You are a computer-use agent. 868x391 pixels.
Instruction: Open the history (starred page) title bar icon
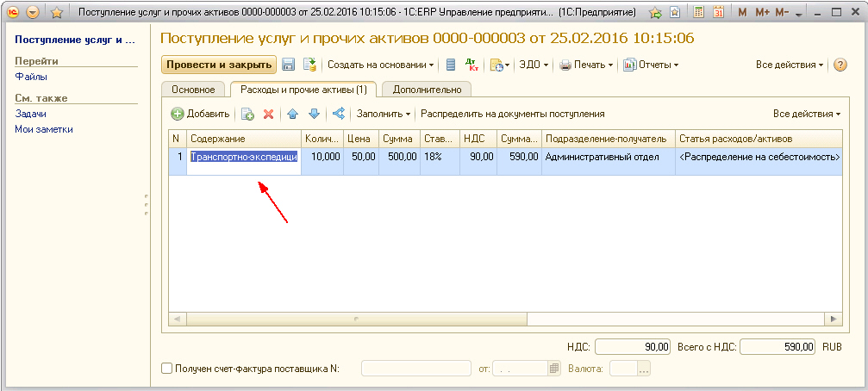(675, 12)
